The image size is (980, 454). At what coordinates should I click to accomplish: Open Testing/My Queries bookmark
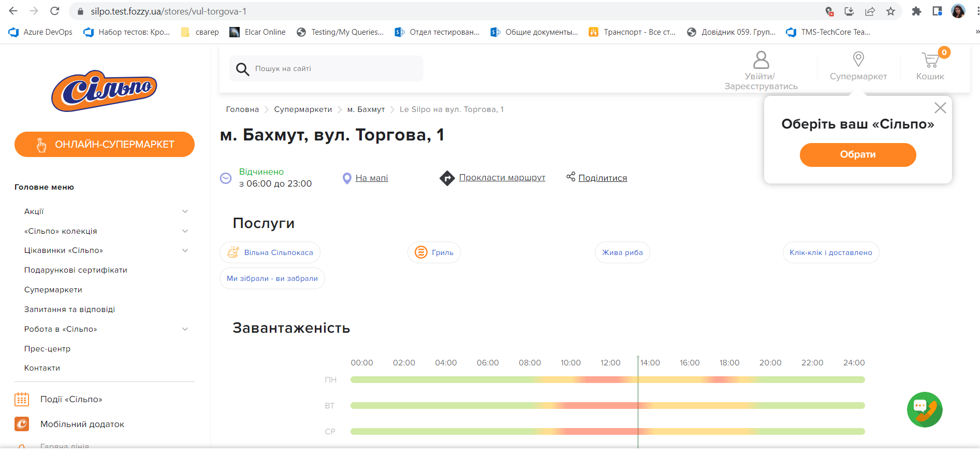pos(340,32)
